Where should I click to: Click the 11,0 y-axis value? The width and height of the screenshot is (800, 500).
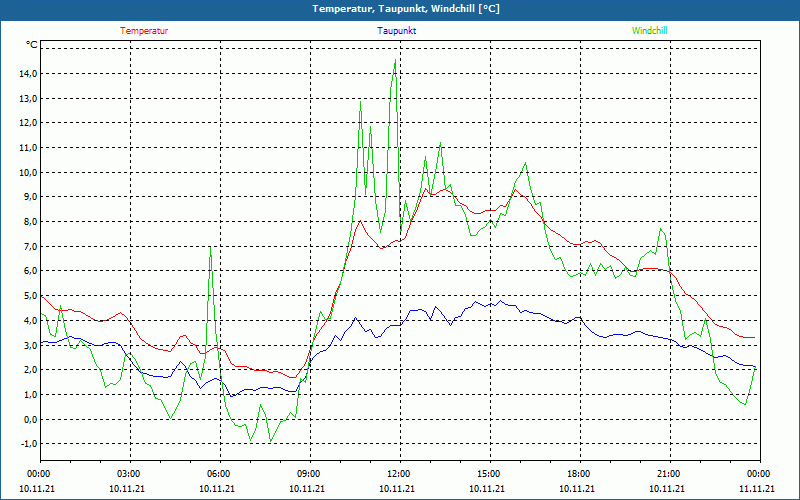point(28,147)
